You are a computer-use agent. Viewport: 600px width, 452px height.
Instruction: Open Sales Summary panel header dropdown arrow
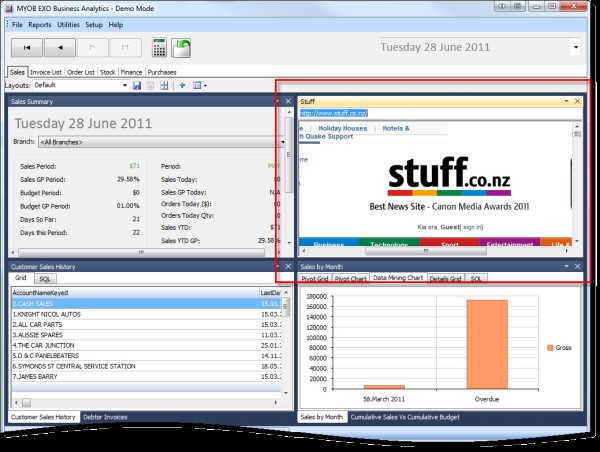(277, 101)
